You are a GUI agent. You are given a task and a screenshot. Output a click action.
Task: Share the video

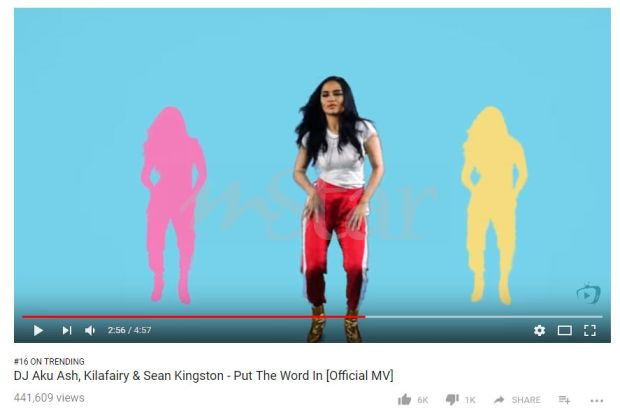[x=517, y=400]
